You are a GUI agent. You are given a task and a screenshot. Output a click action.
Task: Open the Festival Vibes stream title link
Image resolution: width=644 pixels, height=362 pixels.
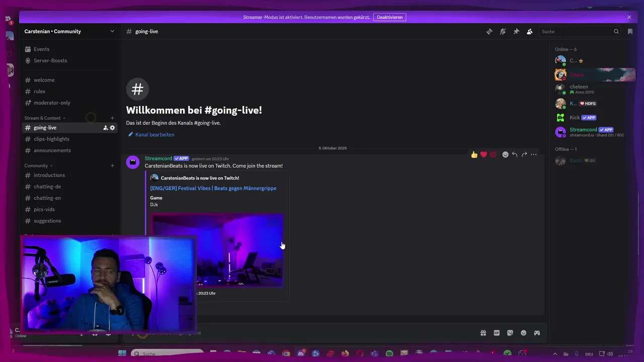coord(213,188)
